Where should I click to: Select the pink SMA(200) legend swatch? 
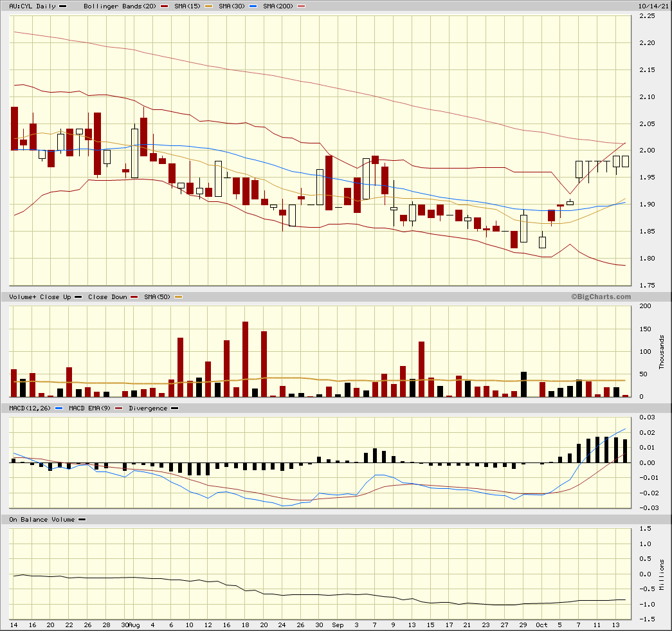(302, 6)
